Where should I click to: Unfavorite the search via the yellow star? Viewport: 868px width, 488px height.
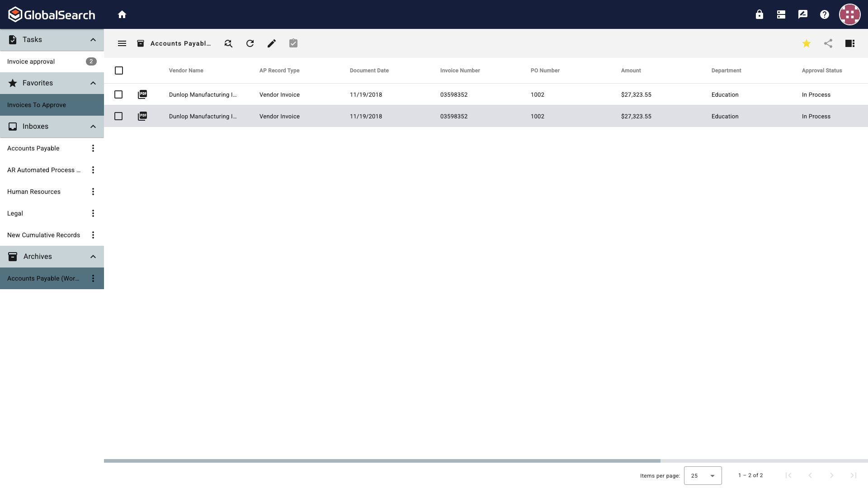click(807, 43)
